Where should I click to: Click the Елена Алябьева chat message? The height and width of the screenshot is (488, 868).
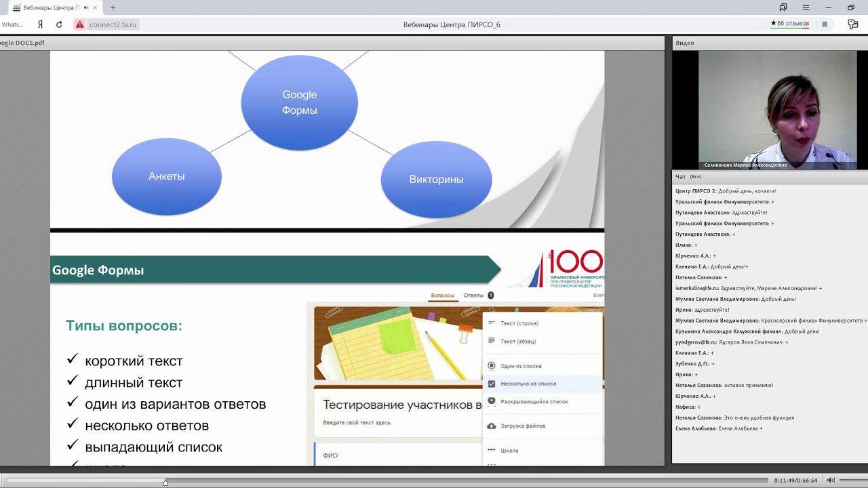[719, 429]
